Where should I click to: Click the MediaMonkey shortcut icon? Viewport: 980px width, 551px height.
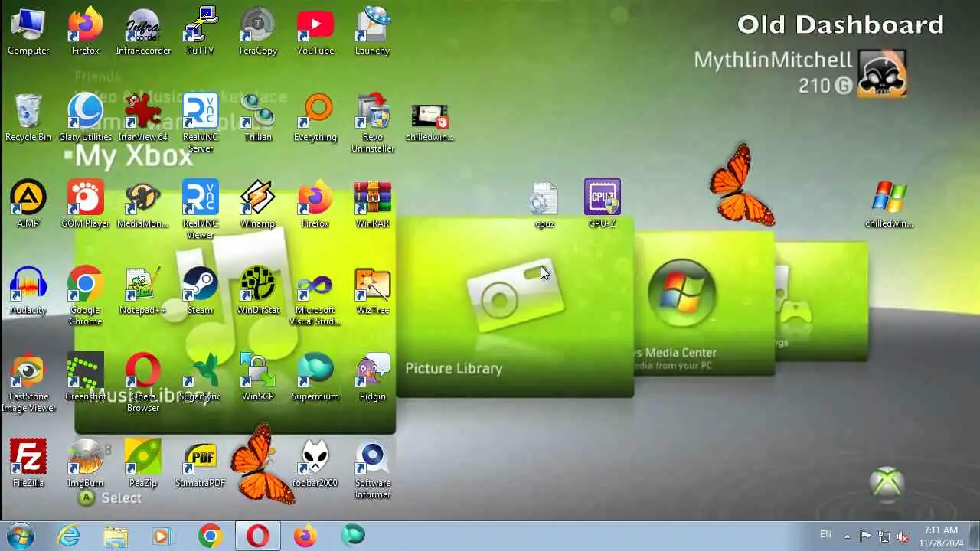[143, 205]
